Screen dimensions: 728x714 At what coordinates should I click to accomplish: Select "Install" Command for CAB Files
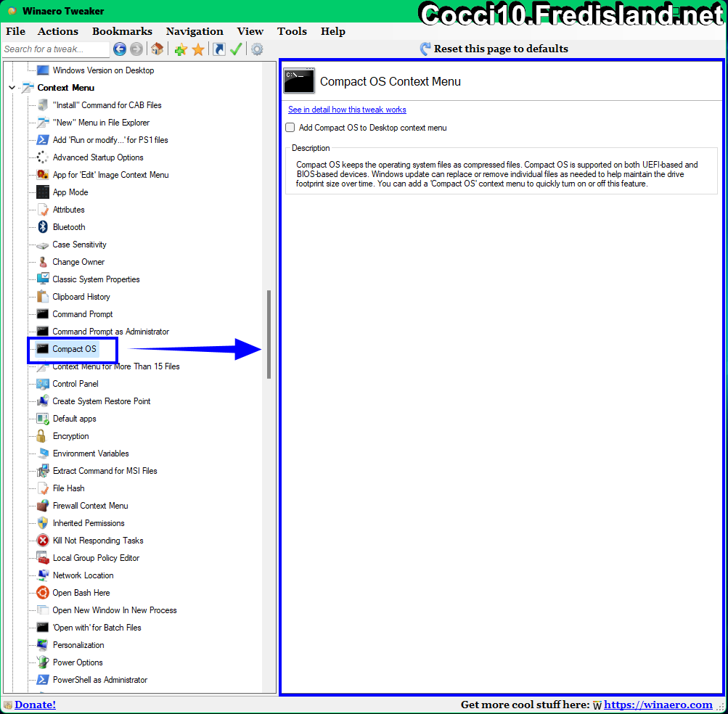pos(107,105)
